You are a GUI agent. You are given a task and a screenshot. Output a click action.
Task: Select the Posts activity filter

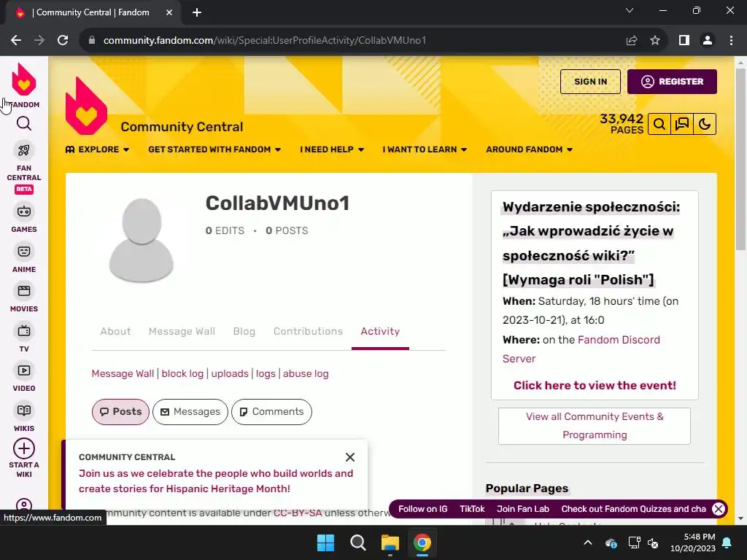[120, 412]
